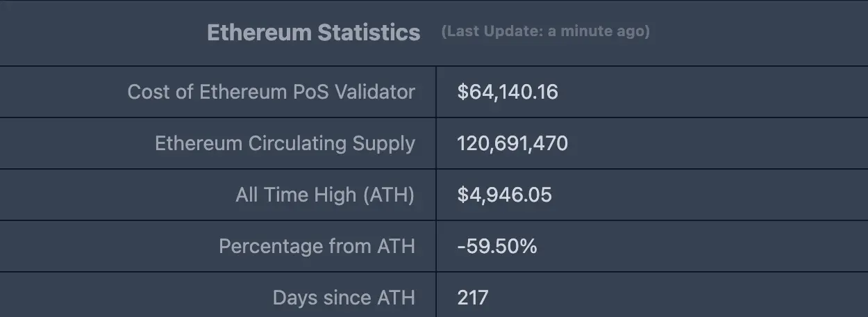Click the 120,691,470 supply value
The image size is (868, 317).
pyautogui.click(x=512, y=143)
